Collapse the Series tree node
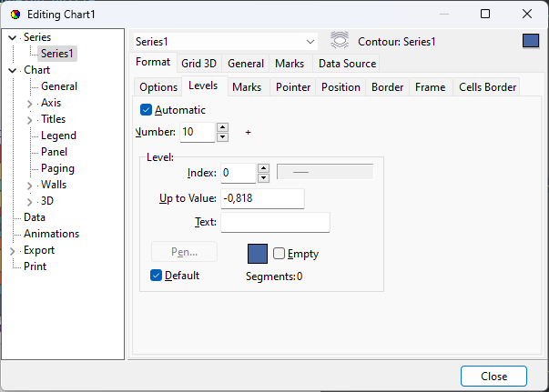Image resolution: width=549 pixels, height=392 pixels. click(12, 37)
